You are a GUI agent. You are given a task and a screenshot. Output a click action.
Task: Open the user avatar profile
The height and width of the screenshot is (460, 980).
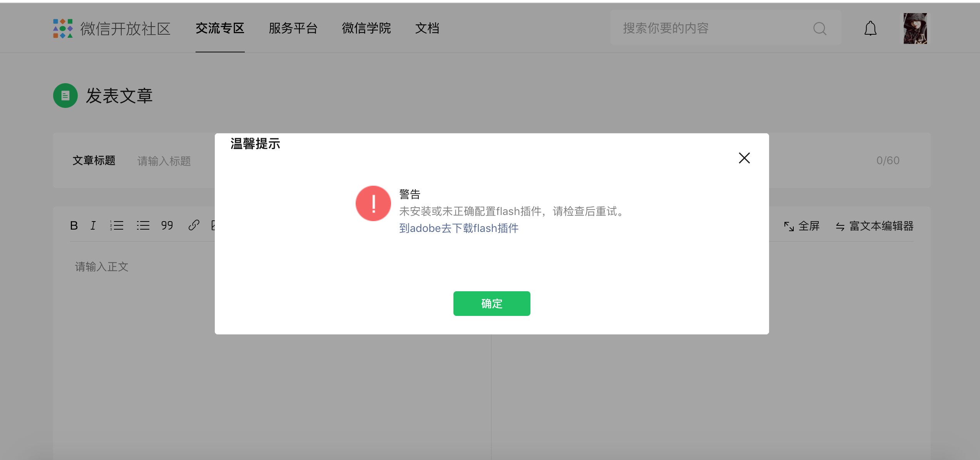point(915,29)
